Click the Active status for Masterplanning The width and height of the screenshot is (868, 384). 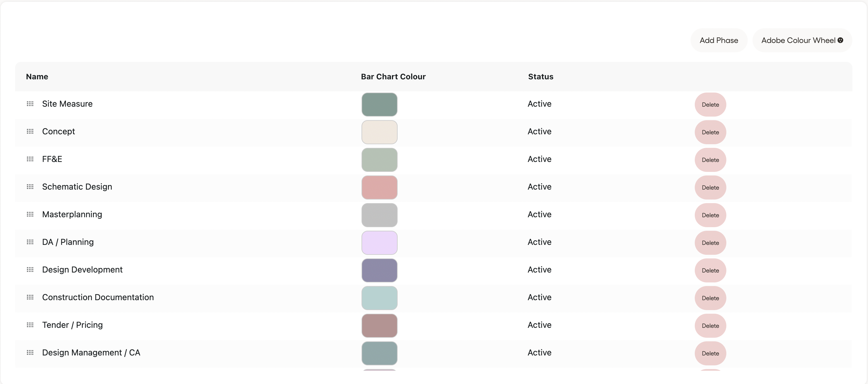tap(540, 214)
